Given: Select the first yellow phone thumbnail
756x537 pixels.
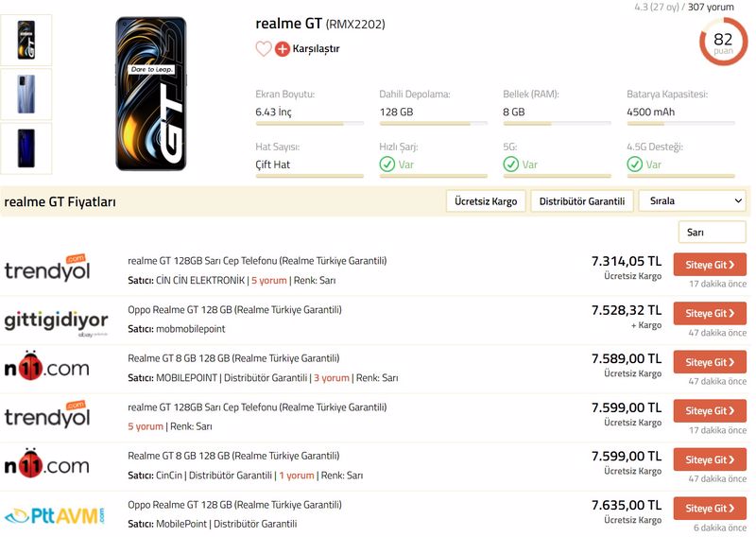Looking at the screenshot, I should click(x=26, y=40).
